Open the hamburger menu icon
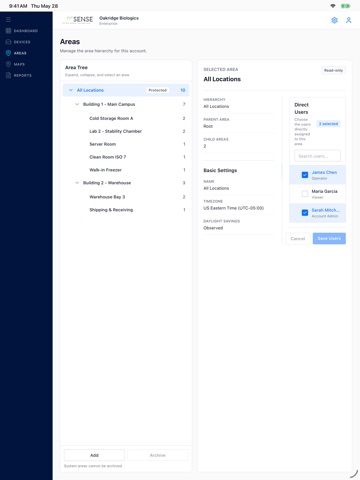This screenshot has height=480, width=360. [8, 19]
